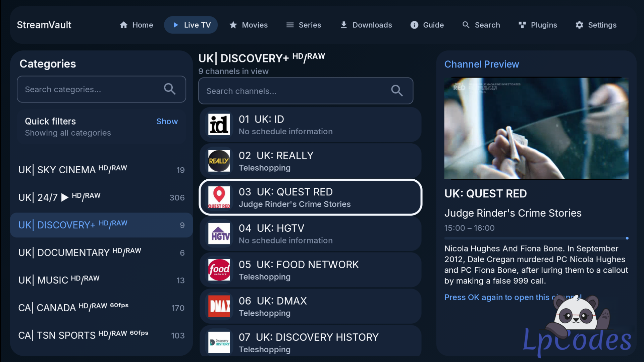Open the Plugins section
This screenshot has width=644, height=362.
click(538, 25)
